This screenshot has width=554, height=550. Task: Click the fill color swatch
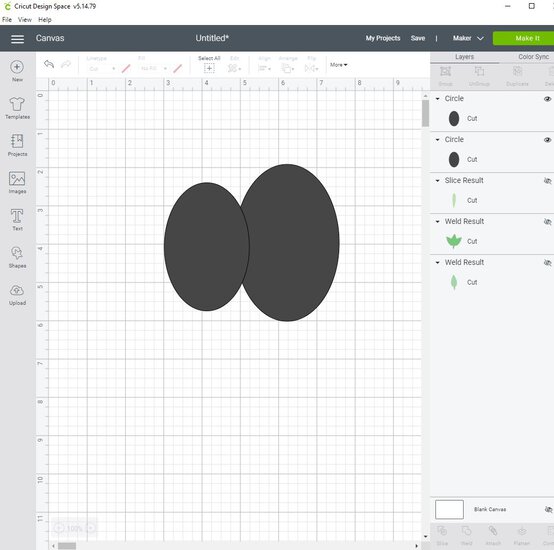178,69
